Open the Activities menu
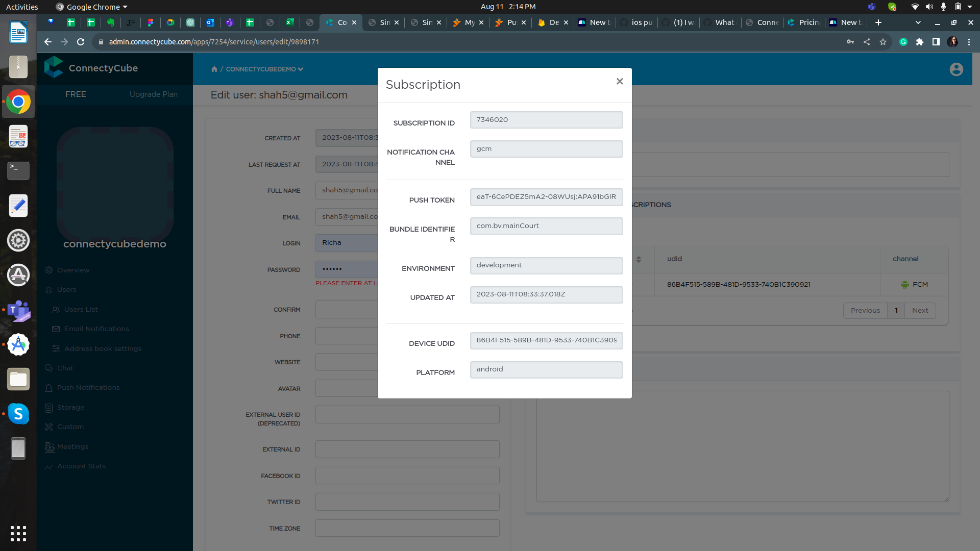Screen dimensions: 980x551 click(21, 7)
